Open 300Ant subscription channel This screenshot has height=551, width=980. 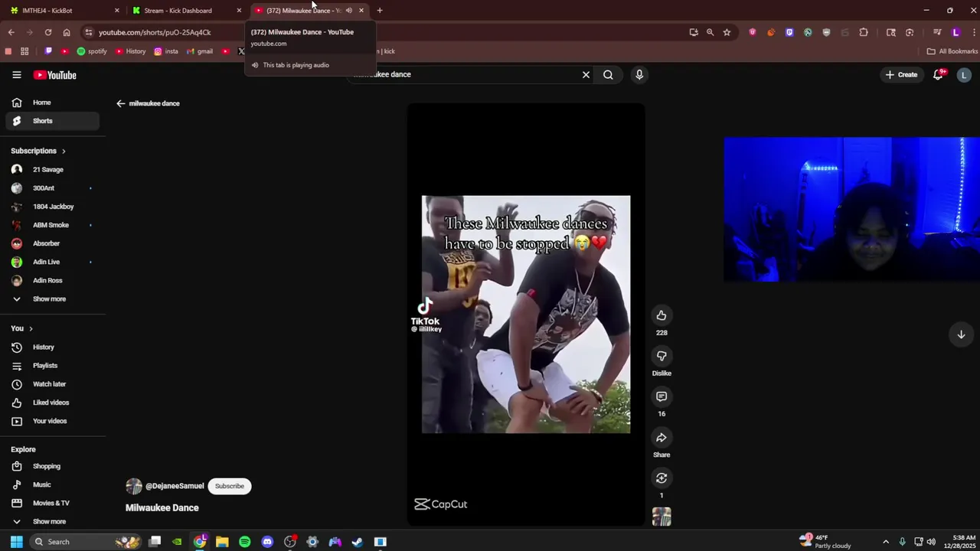point(52,188)
